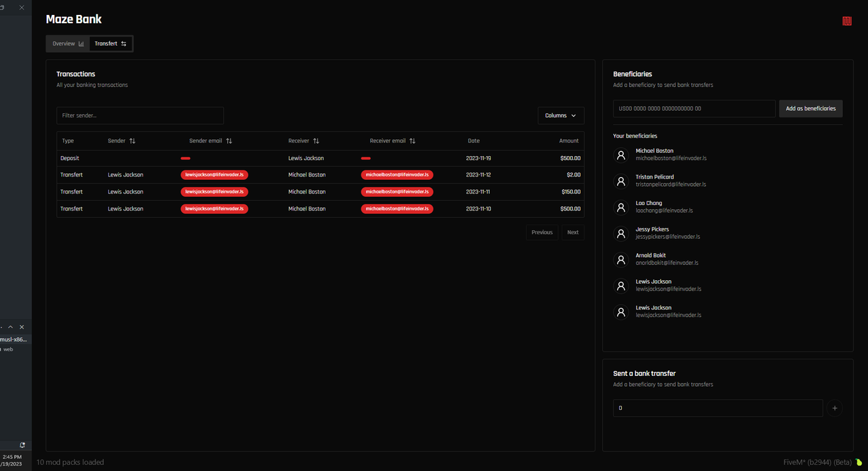Viewport: 868px width, 471px height.
Task: Click receiver email badge on 2023-11-11 row
Action: coord(397,192)
